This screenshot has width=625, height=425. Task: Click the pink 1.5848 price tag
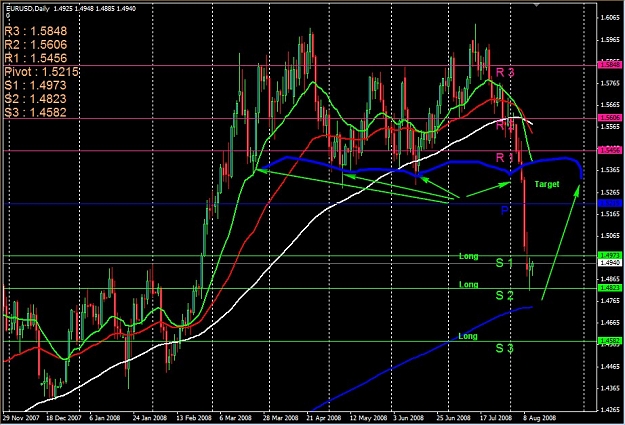point(610,65)
